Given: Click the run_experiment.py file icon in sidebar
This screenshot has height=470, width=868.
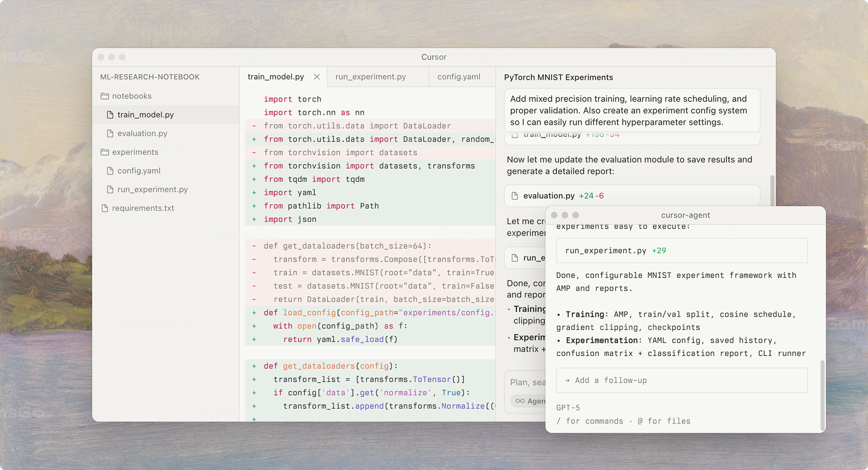Looking at the screenshot, I should (x=110, y=189).
